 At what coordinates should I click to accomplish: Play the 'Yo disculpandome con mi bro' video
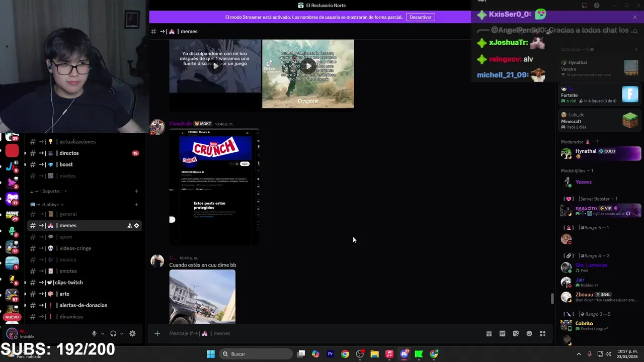click(x=215, y=66)
